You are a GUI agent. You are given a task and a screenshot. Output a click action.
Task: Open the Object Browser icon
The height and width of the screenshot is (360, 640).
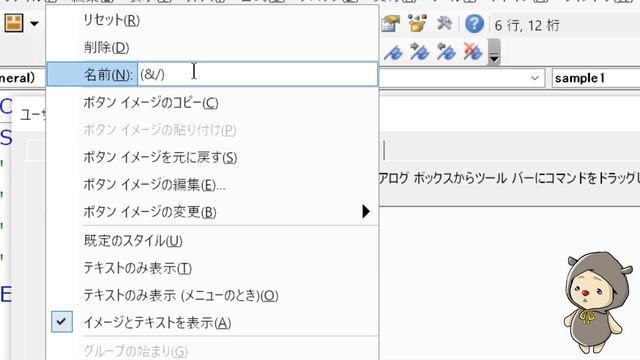point(418,24)
